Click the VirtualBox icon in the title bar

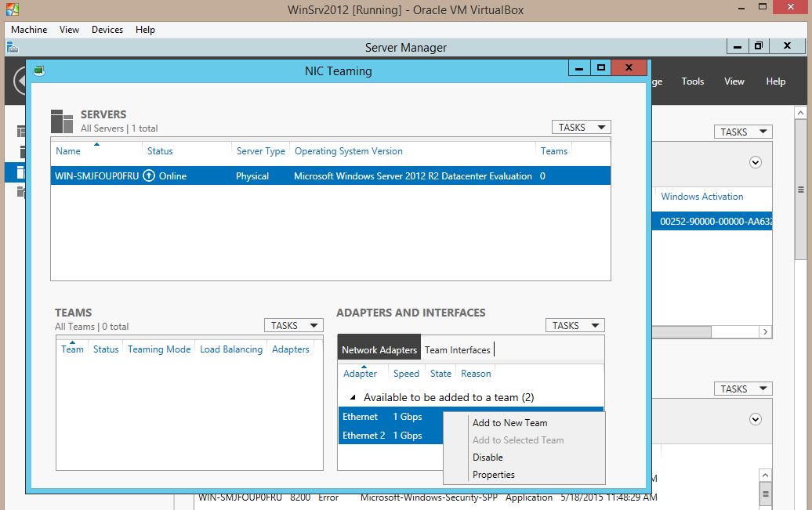pos(13,9)
